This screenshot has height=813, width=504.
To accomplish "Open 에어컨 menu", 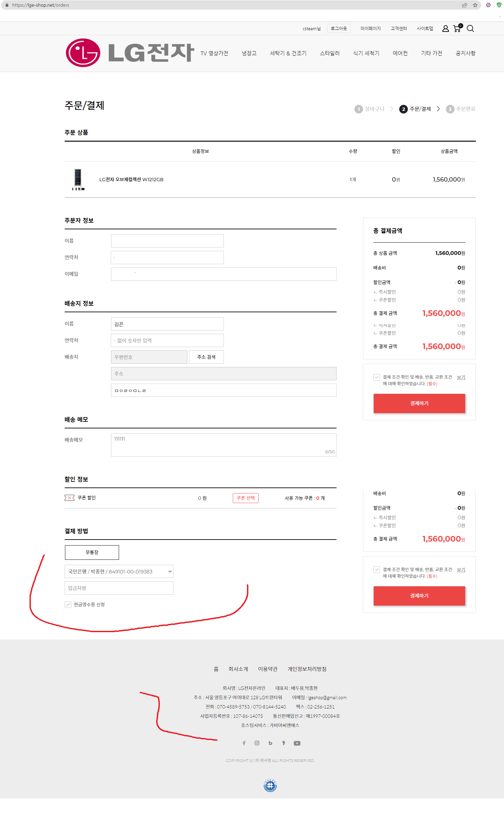I will pyautogui.click(x=400, y=53).
